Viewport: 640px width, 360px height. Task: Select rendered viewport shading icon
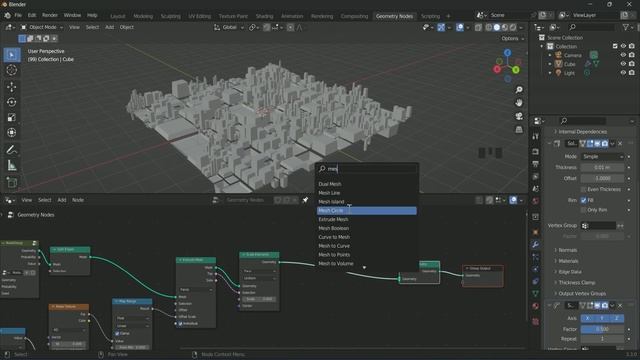pos(513,27)
